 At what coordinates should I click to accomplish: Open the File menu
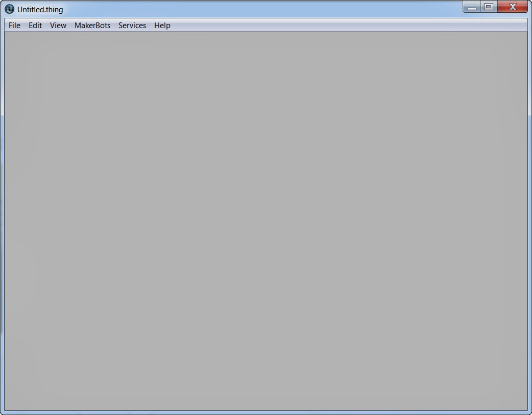pos(14,26)
